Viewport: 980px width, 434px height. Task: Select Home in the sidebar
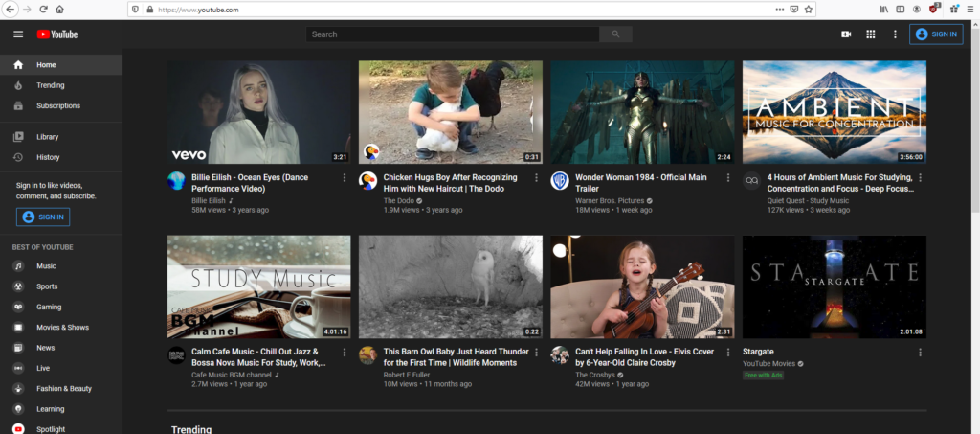click(61, 65)
